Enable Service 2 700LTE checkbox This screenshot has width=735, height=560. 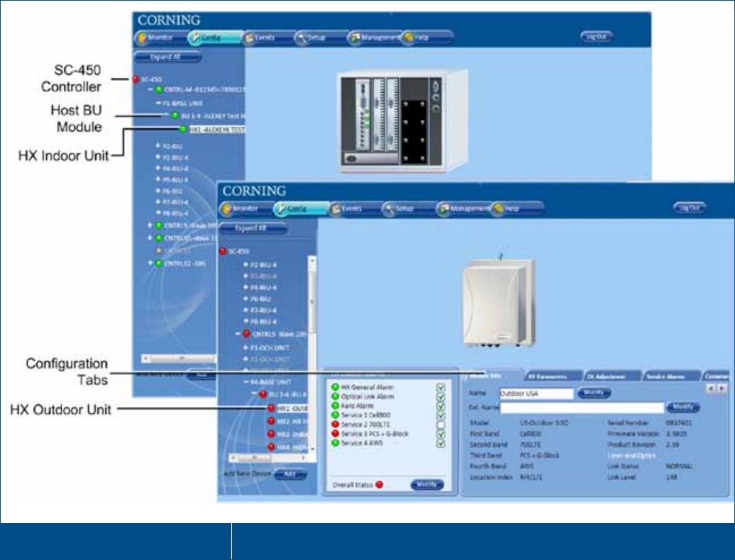pyautogui.click(x=441, y=425)
